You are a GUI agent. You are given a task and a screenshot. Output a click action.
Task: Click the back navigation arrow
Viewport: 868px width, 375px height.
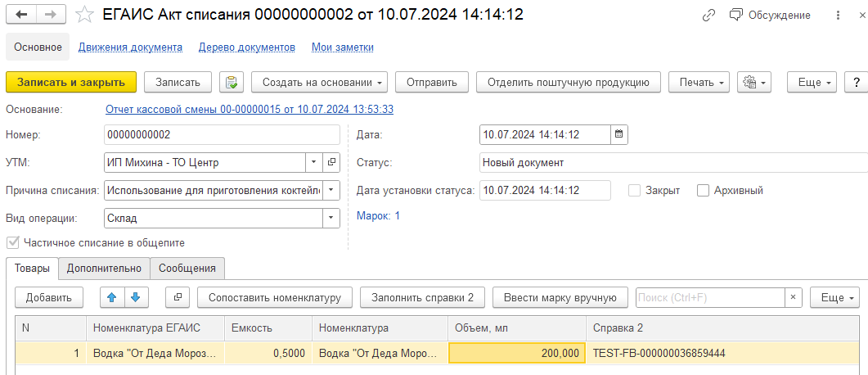coord(21,15)
